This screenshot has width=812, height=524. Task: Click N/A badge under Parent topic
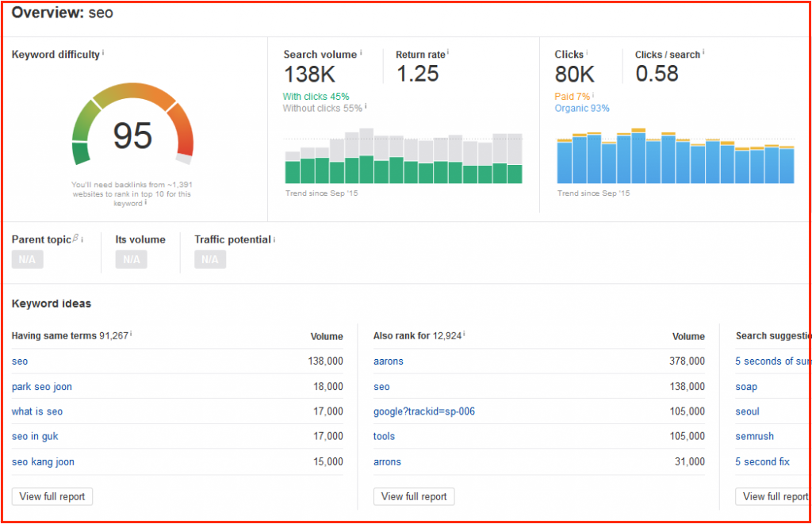point(28,259)
